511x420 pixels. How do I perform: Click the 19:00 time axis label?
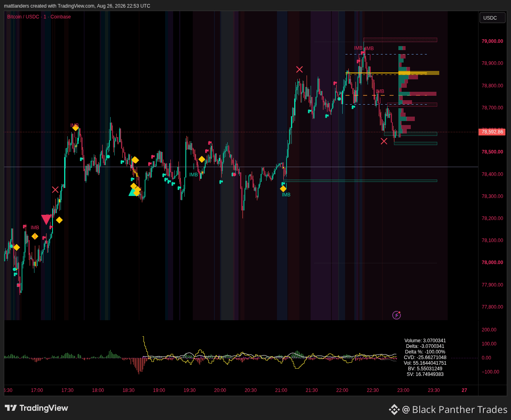click(159, 390)
